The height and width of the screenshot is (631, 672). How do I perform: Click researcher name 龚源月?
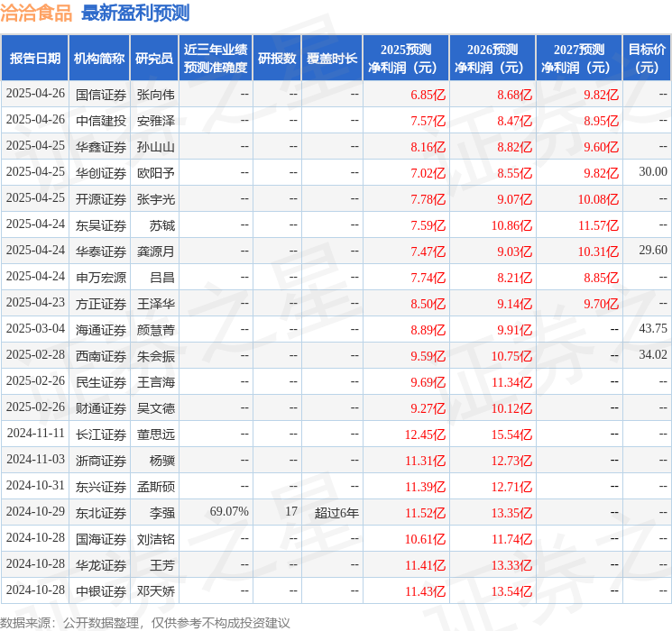point(155,251)
